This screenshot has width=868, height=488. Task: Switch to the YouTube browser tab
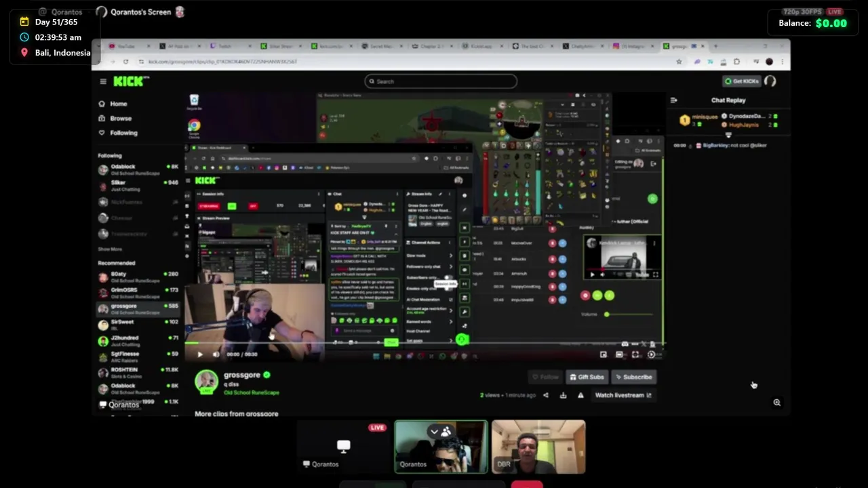pyautogui.click(x=129, y=46)
